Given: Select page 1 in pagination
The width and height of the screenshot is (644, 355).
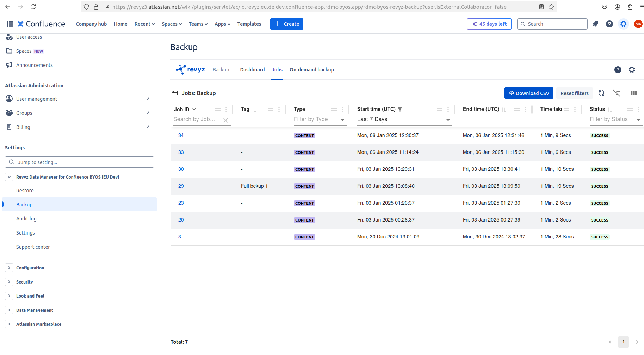Looking at the screenshot, I should [624, 342].
